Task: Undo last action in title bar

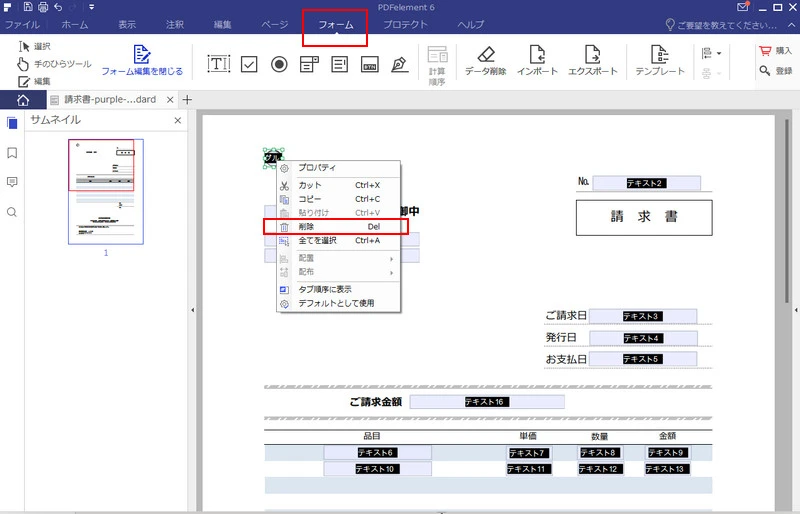Action: point(58,7)
